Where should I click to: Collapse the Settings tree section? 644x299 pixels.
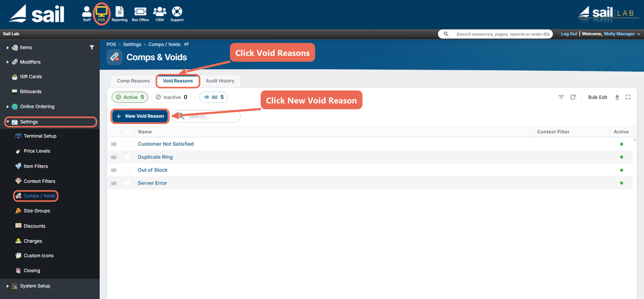tap(7, 122)
